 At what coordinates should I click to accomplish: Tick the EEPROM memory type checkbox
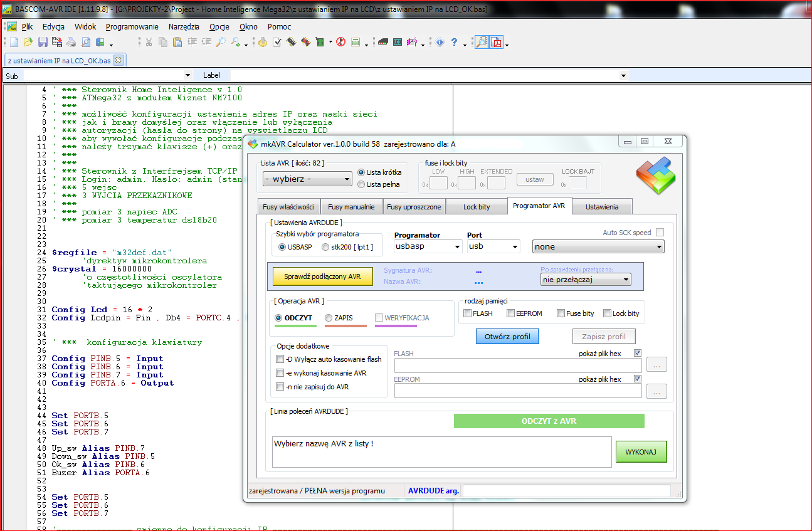pyautogui.click(x=511, y=313)
